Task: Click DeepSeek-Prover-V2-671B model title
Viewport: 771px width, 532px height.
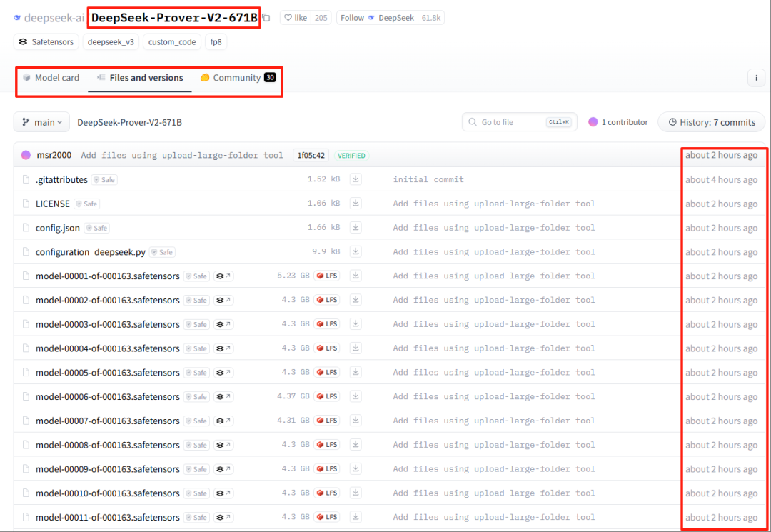Action: pyautogui.click(x=174, y=18)
